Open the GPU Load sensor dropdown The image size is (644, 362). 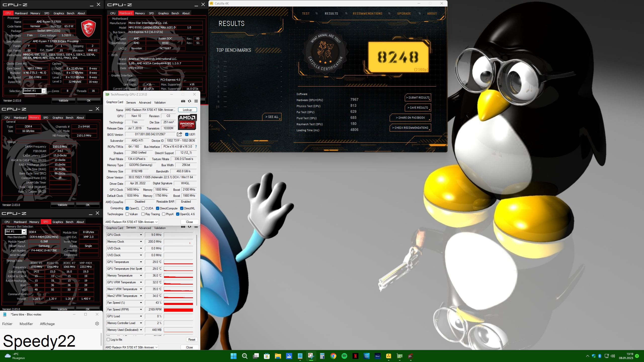(141, 316)
